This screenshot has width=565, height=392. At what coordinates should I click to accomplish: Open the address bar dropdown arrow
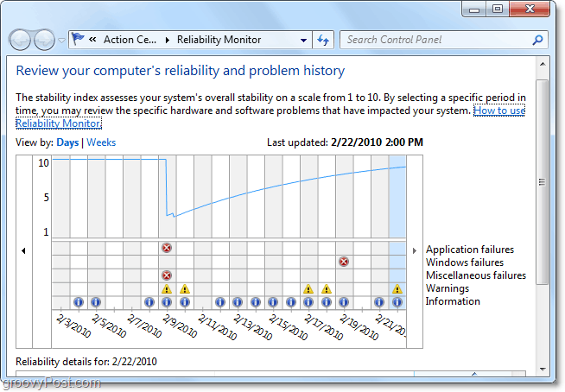pos(304,40)
